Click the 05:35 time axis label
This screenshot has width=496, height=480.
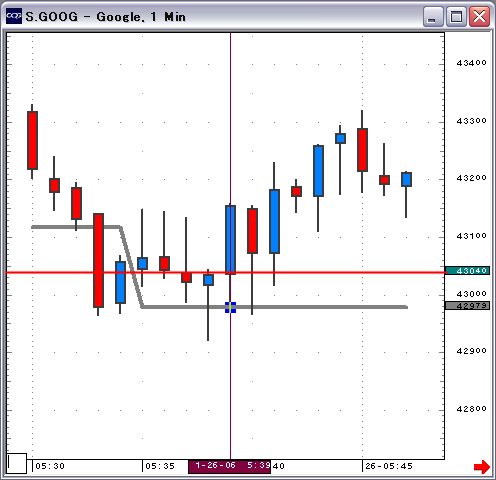tap(160, 466)
